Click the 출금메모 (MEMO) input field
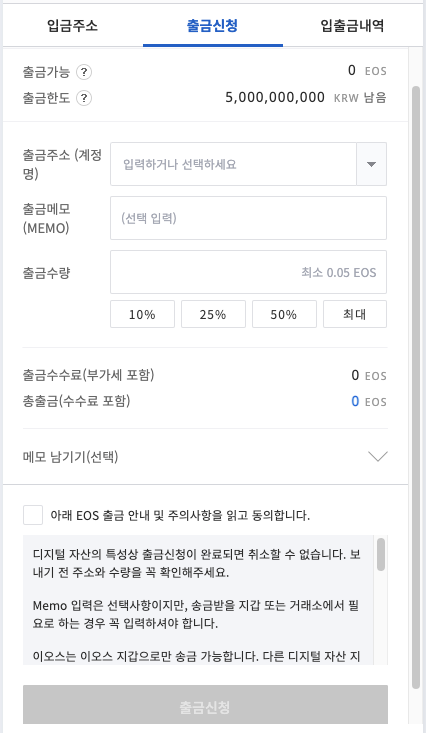 [x=248, y=218]
